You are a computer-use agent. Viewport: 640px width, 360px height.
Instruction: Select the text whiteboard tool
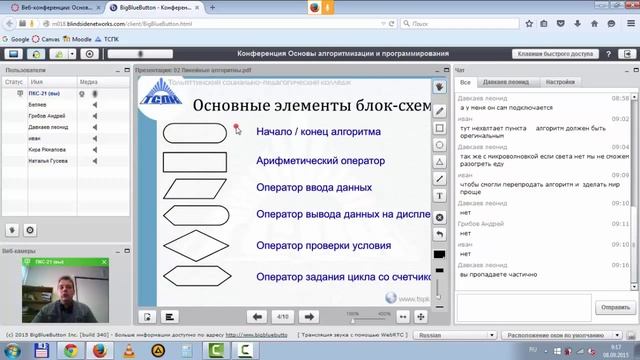pyautogui.click(x=440, y=196)
